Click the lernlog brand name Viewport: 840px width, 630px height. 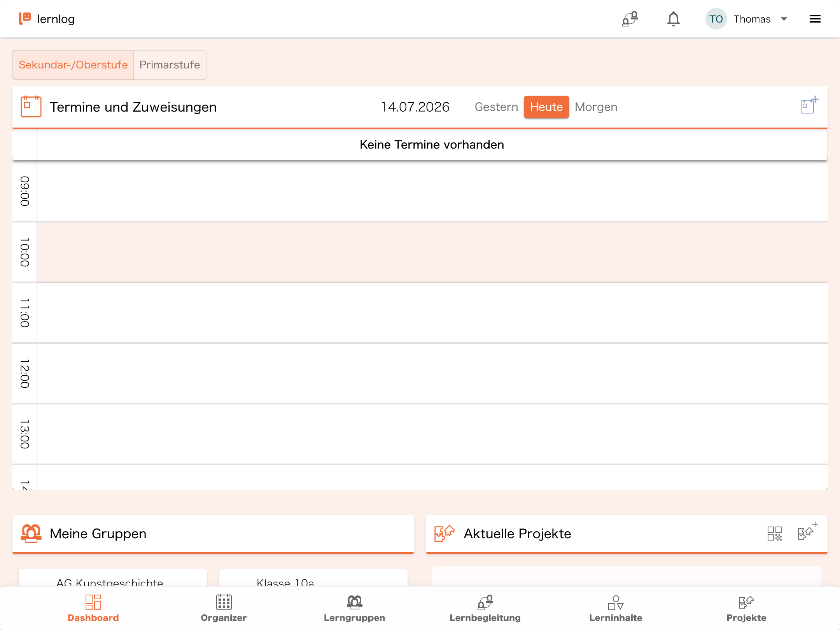point(56,19)
